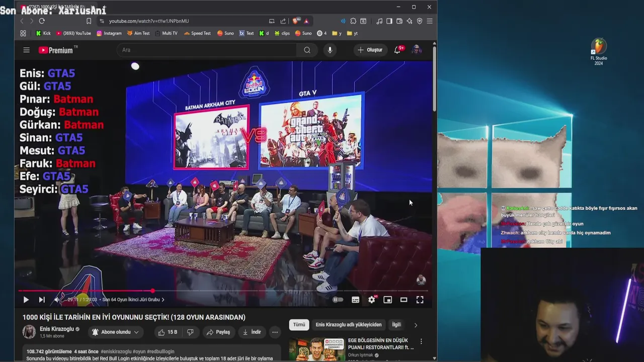
Task: Toggle subtitles with the captions icon
Action: tap(356, 300)
